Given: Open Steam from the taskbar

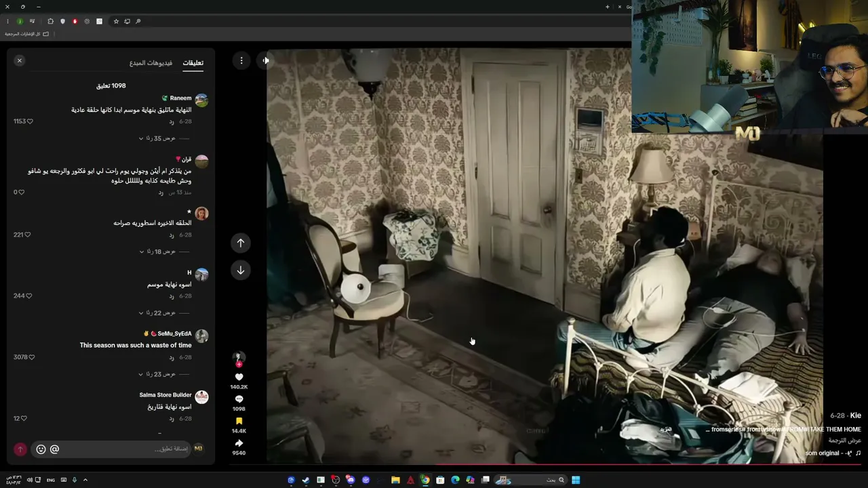Looking at the screenshot, I should 306,480.
